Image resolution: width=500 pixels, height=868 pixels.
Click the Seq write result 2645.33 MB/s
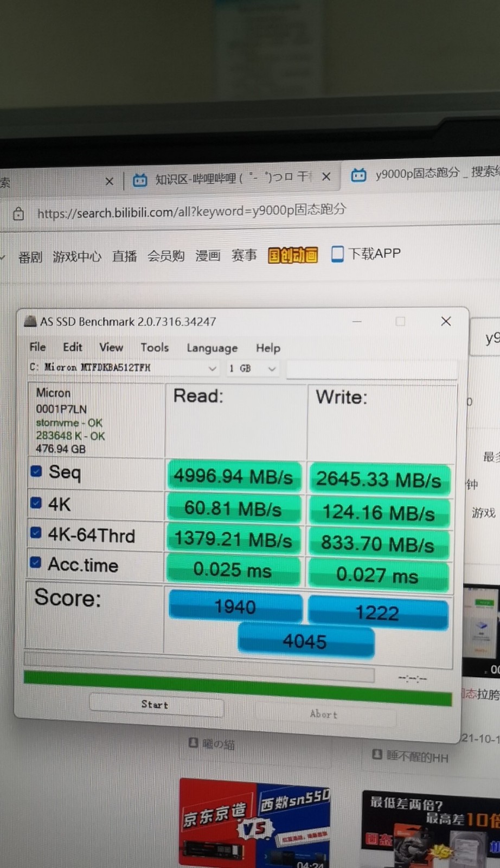pyautogui.click(x=379, y=480)
